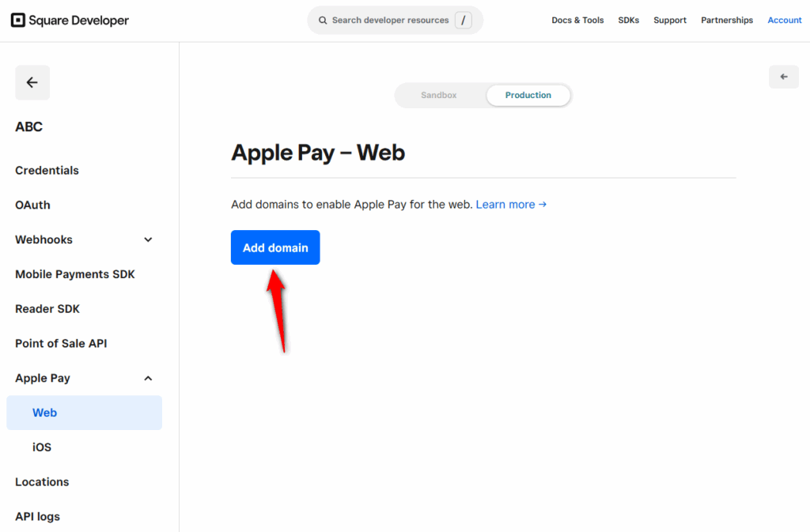Select Apple Pay in the sidebar
810x532 pixels.
pos(43,378)
